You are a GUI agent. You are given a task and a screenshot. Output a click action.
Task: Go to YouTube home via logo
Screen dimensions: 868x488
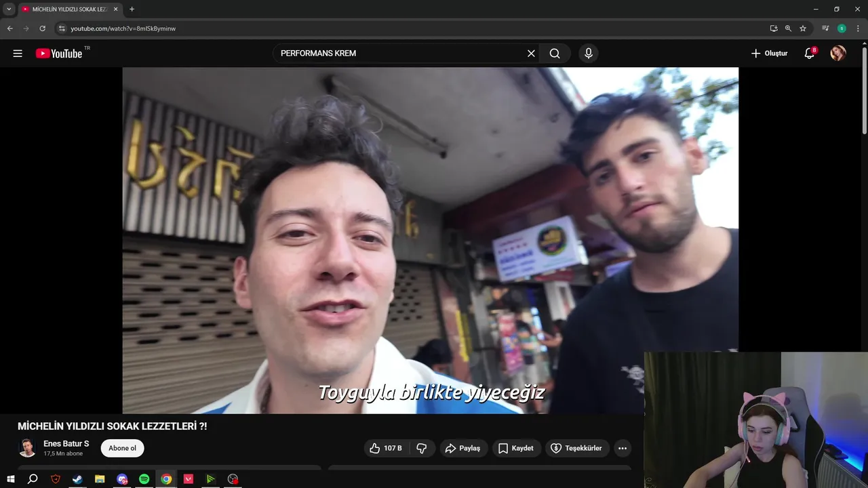click(x=59, y=54)
